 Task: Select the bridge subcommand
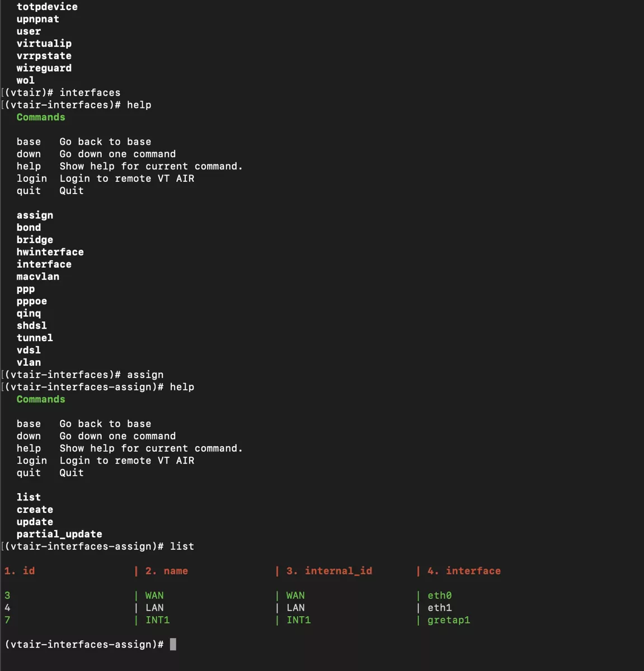point(35,239)
